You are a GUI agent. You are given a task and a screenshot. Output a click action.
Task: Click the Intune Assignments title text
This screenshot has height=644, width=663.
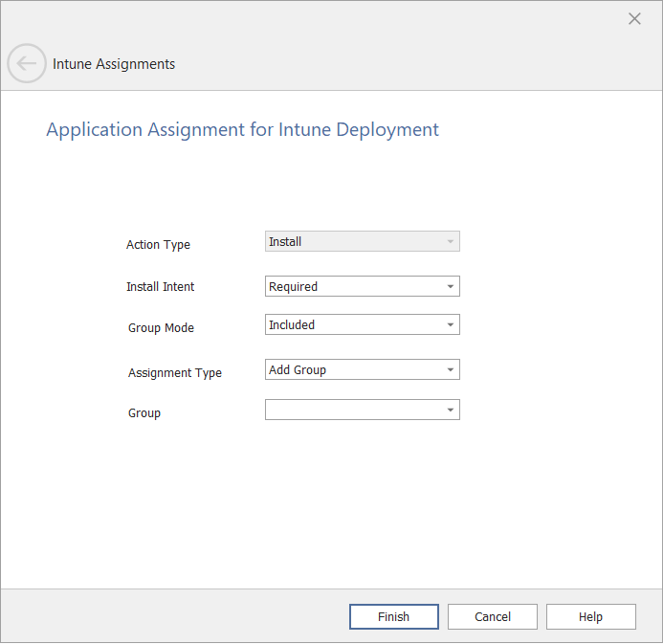[x=114, y=64]
